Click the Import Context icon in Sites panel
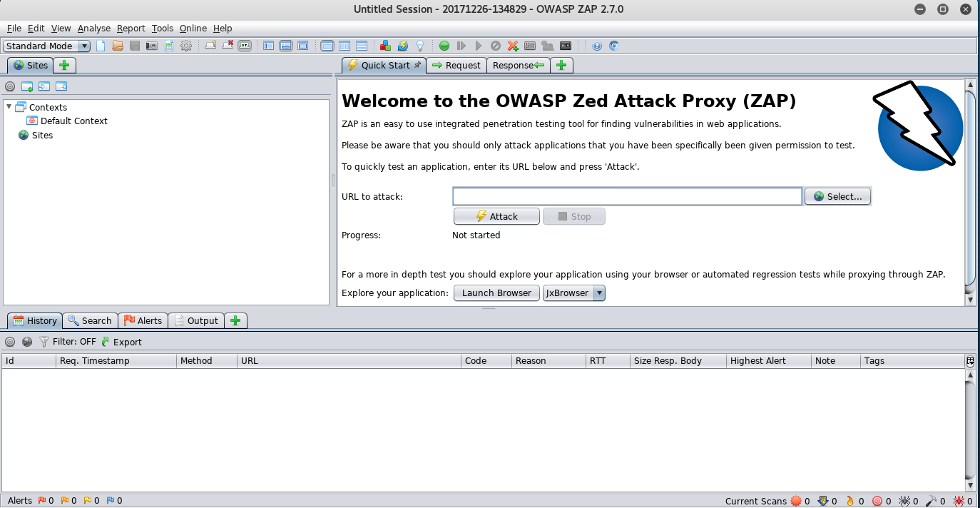Viewport: 980px width, 508px height. click(x=44, y=86)
